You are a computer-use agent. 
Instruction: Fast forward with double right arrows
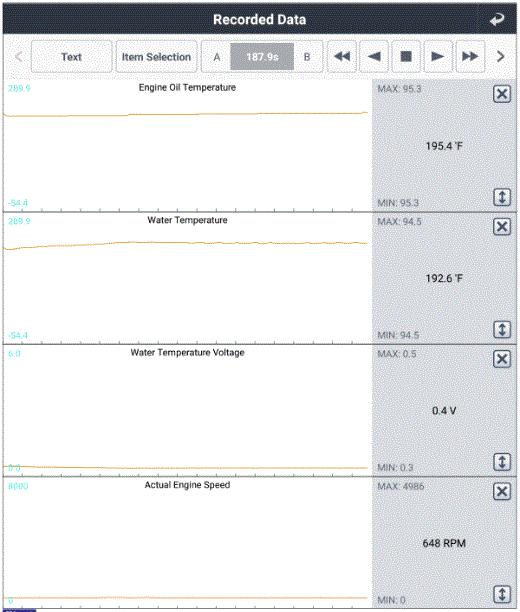[x=470, y=57]
